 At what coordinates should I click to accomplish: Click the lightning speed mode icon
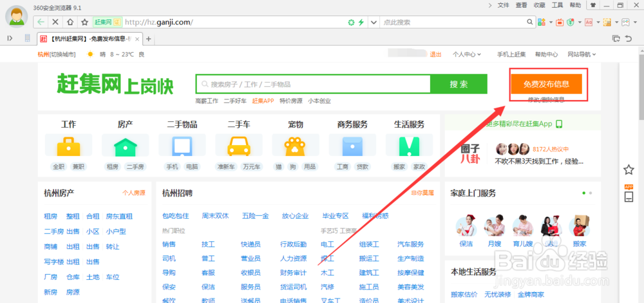point(361,22)
